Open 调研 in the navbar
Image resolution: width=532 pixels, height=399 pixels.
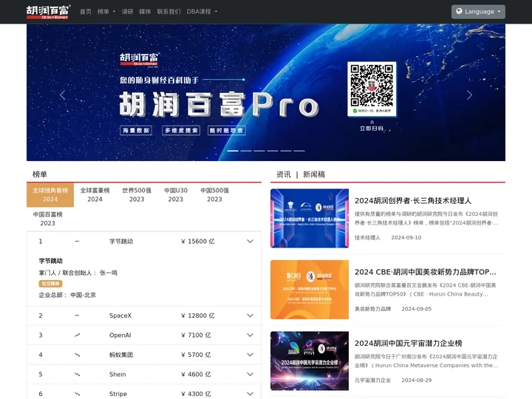coord(127,12)
